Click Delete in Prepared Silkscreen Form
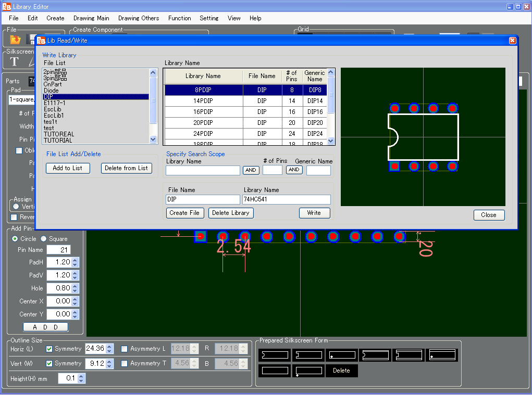Screen dimensions: 532x395 342,371
